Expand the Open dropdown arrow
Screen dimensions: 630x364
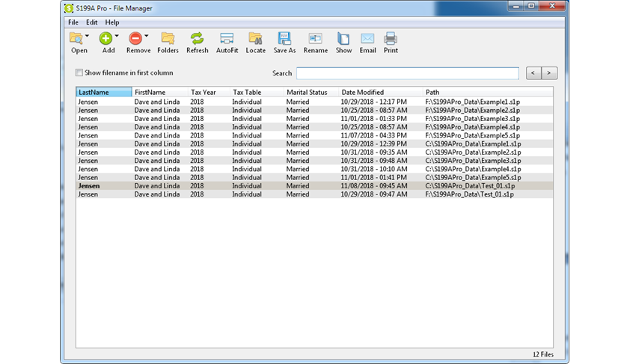(87, 36)
